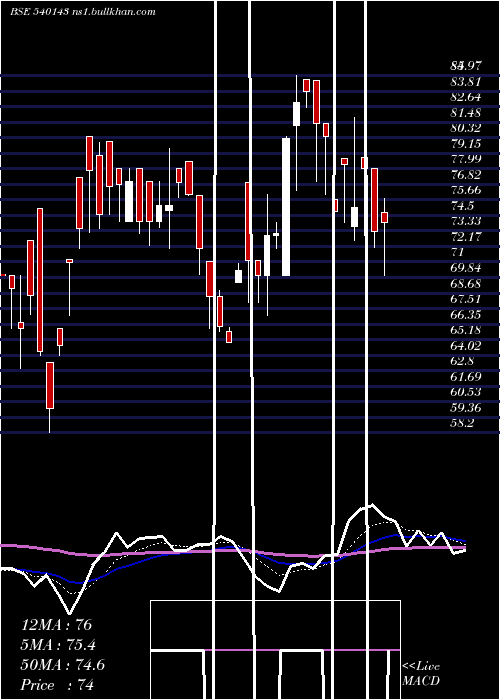Click the 5MA : 75.4 readout
Screen dimensions: 500x700
[58, 645]
